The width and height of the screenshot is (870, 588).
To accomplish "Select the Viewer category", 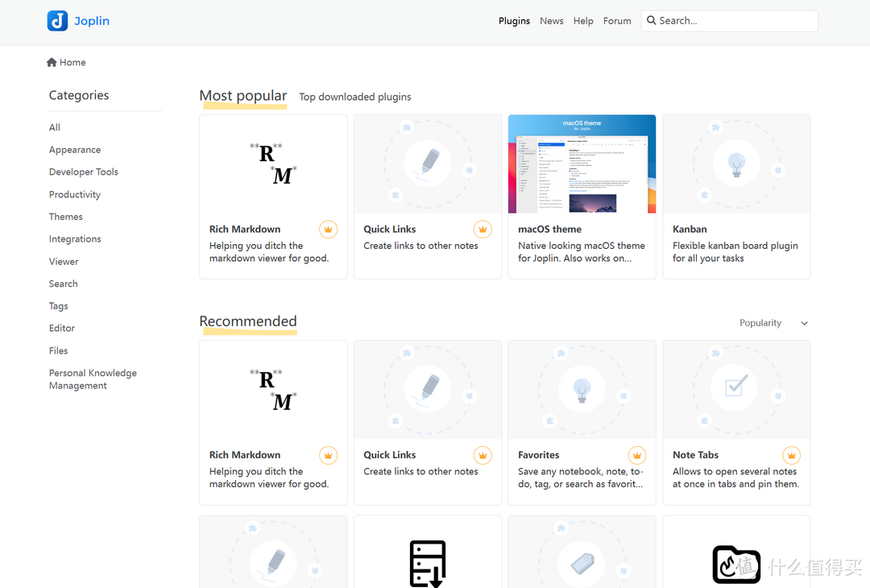I will (64, 261).
